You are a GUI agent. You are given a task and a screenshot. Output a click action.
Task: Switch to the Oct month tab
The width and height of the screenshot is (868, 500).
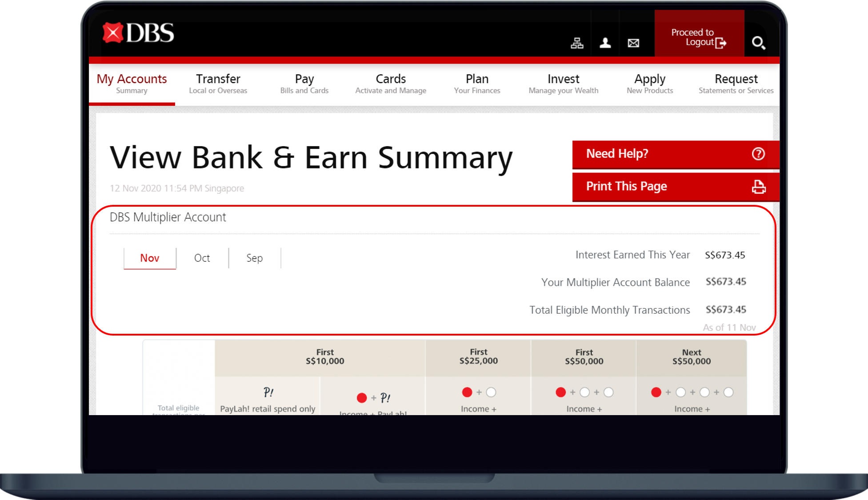point(202,258)
